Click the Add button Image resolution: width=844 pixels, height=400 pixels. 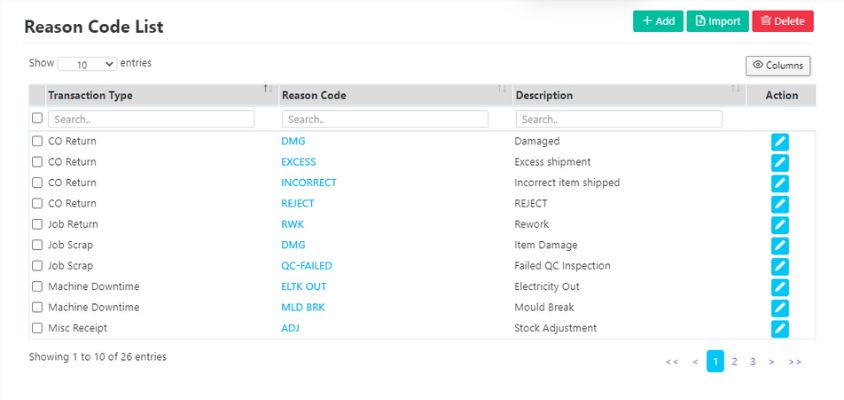point(658,21)
